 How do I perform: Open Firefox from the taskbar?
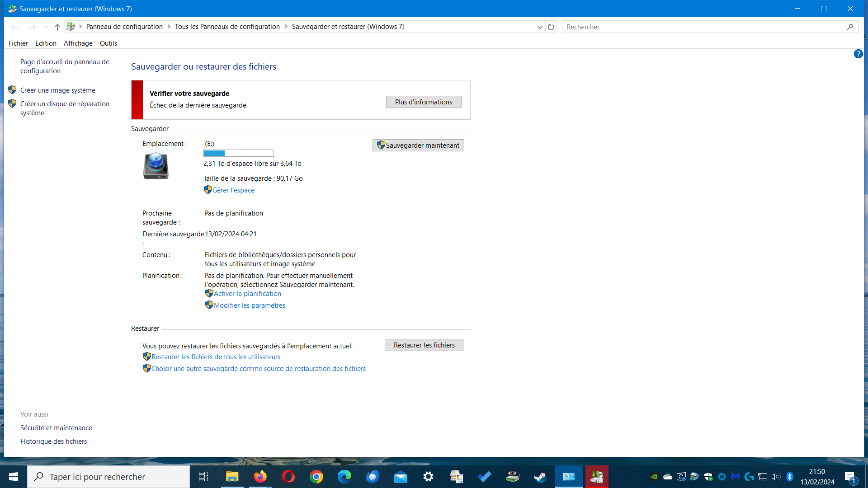(x=260, y=477)
